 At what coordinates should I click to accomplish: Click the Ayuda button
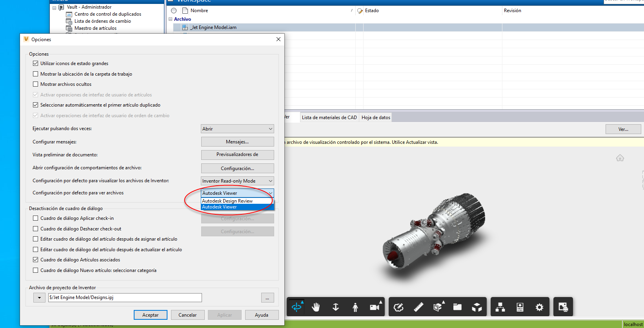pos(262,315)
